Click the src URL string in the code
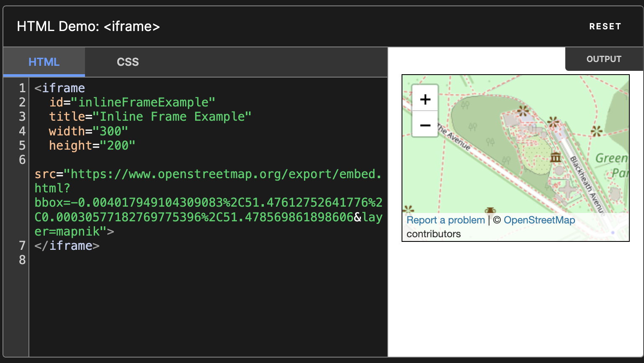644x363 pixels. [x=188, y=174]
